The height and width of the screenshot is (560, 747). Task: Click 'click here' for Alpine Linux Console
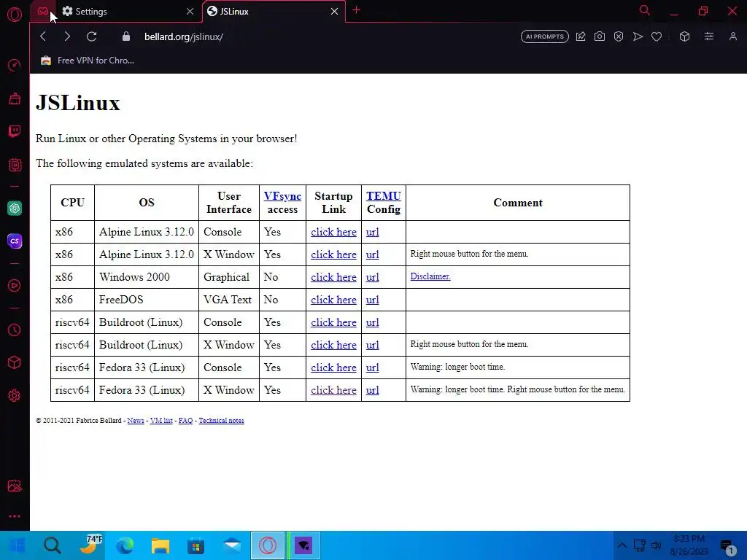333,232
